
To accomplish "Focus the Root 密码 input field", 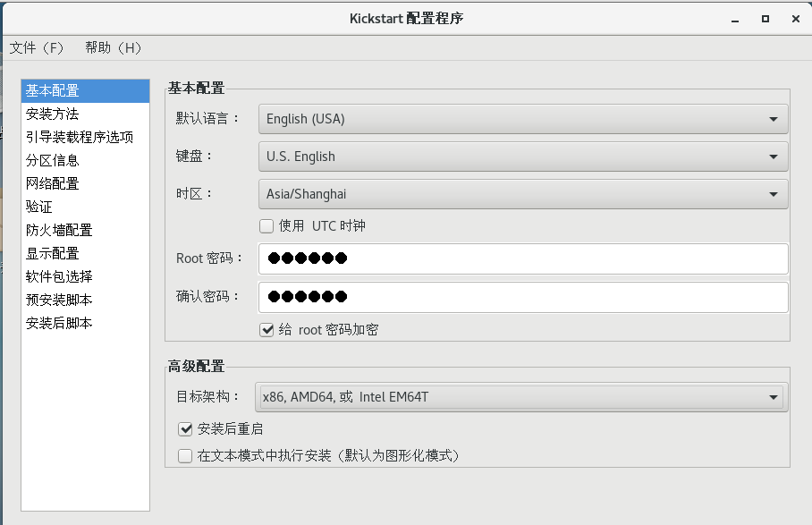I will (x=523, y=258).
